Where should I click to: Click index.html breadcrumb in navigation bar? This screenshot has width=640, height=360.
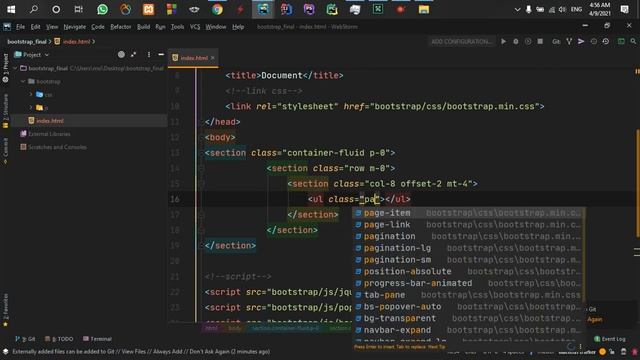pos(73,42)
